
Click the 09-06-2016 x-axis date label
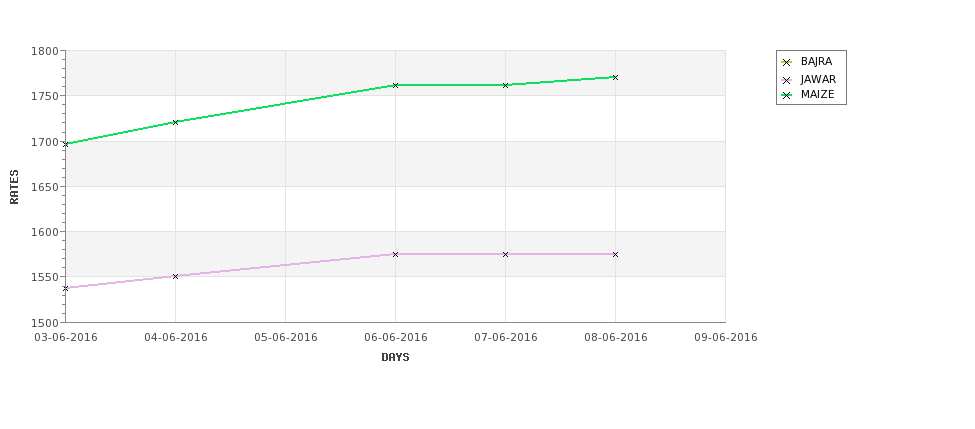[x=726, y=338]
